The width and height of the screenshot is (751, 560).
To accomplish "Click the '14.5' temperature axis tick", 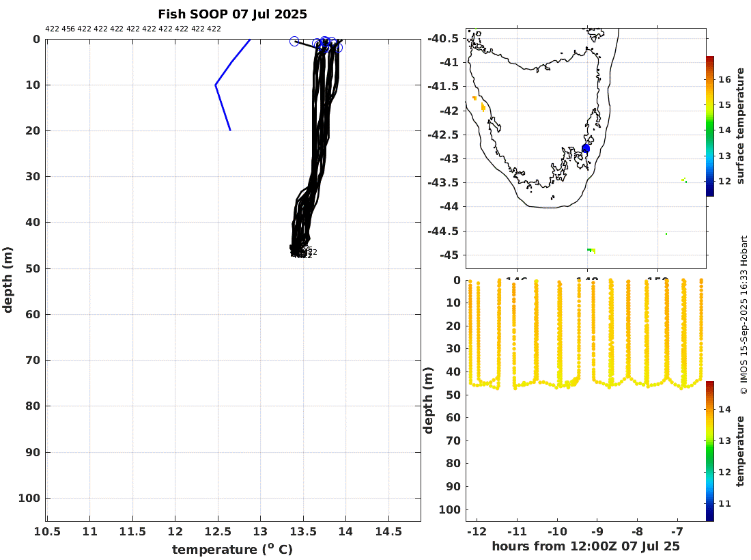I will [388, 531].
